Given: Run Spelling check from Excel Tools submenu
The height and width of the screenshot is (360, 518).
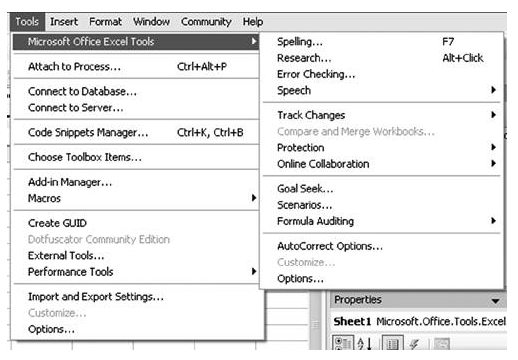Looking at the screenshot, I should [x=382, y=42].
